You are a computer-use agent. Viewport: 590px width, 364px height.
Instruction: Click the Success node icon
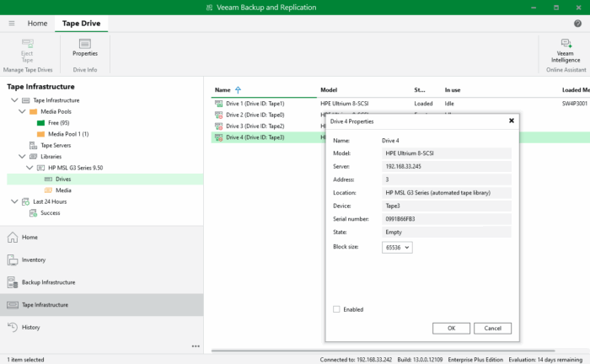tap(33, 213)
